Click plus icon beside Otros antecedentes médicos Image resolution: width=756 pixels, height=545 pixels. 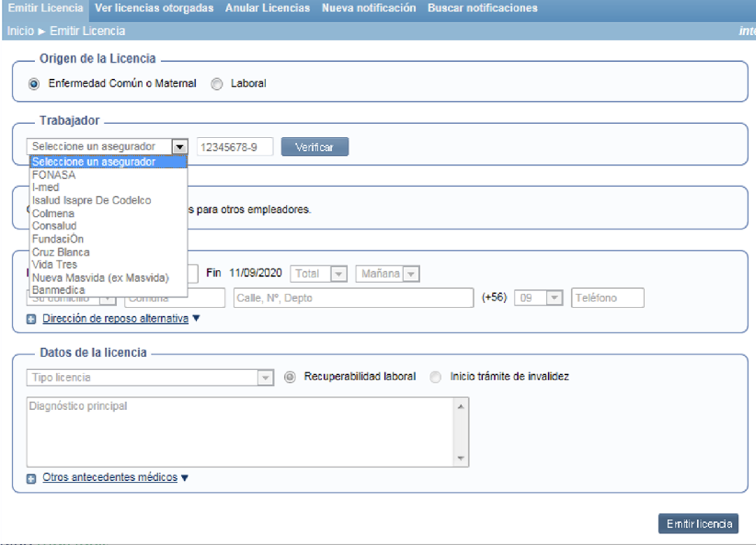(x=31, y=478)
